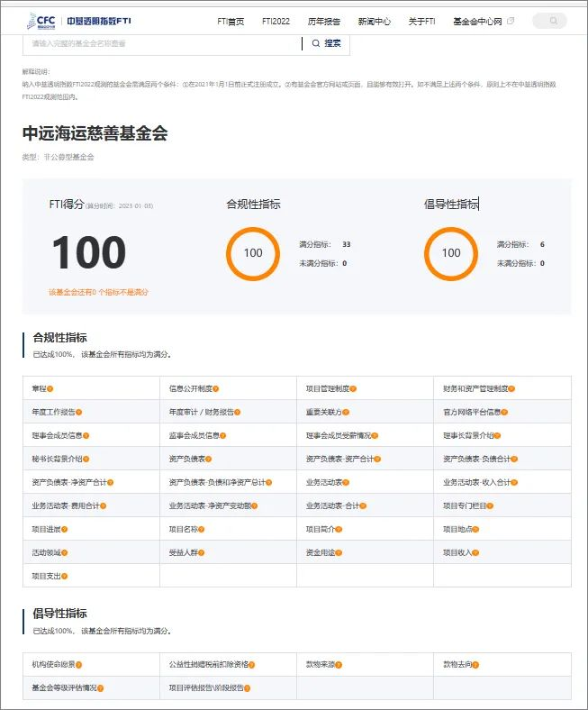Click the 项目收入 cell
Viewport: 588px width, 710px height.
(502, 553)
